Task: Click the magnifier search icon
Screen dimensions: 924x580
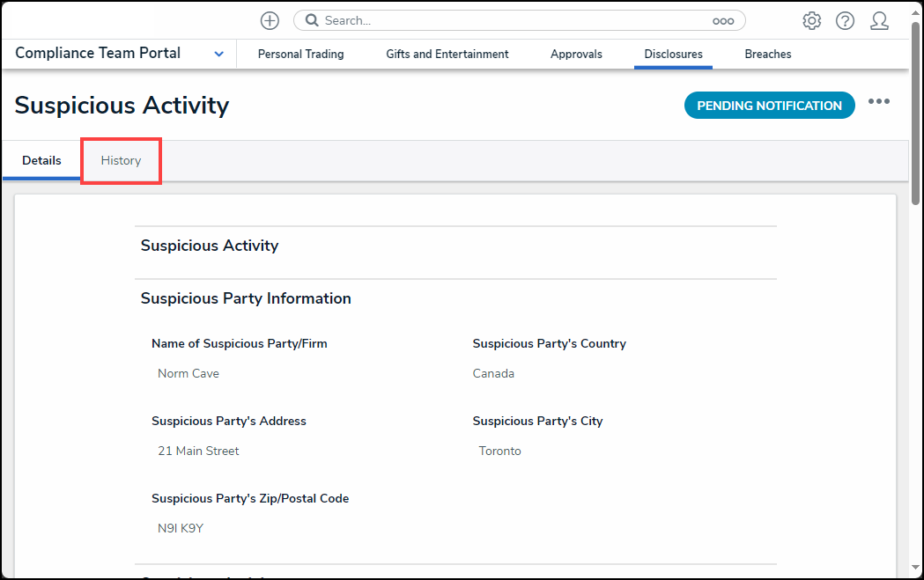Action: pyautogui.click(x=312, y=20)
